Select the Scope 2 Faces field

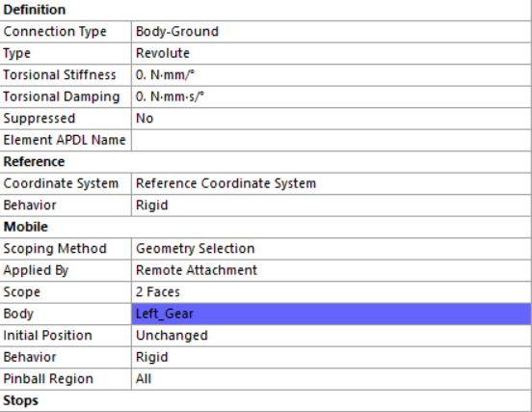(332, 292)
